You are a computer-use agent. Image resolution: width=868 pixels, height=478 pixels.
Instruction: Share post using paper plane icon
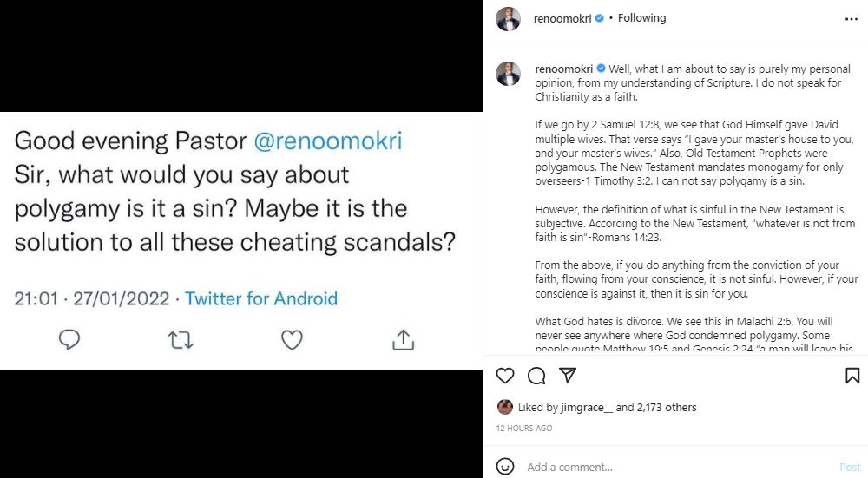[x=567, y=376]
